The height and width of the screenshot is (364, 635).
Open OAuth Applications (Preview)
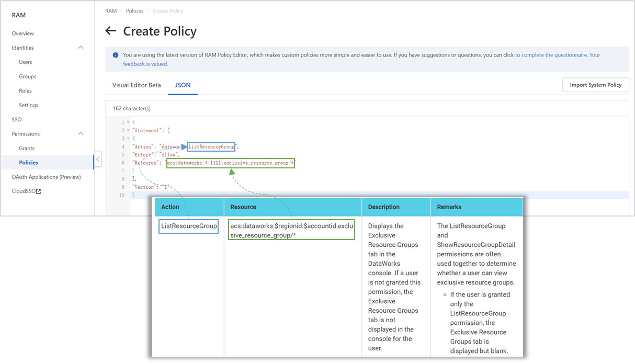[47, 177]
